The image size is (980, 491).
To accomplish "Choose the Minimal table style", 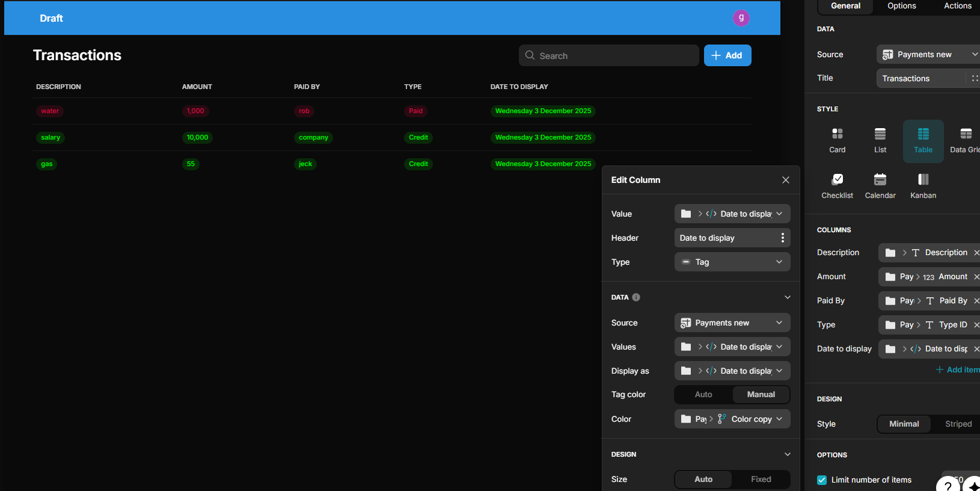I will [x=904, y=424].
